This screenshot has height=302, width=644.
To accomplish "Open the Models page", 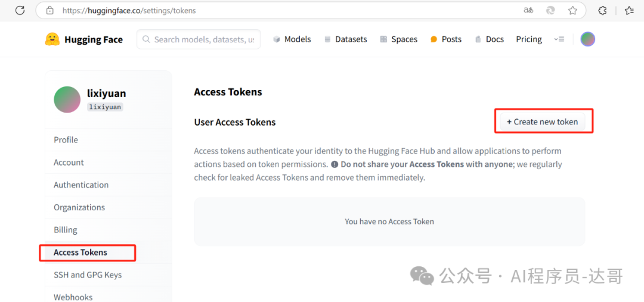I will pyautogui.click(x=292, y=39).
